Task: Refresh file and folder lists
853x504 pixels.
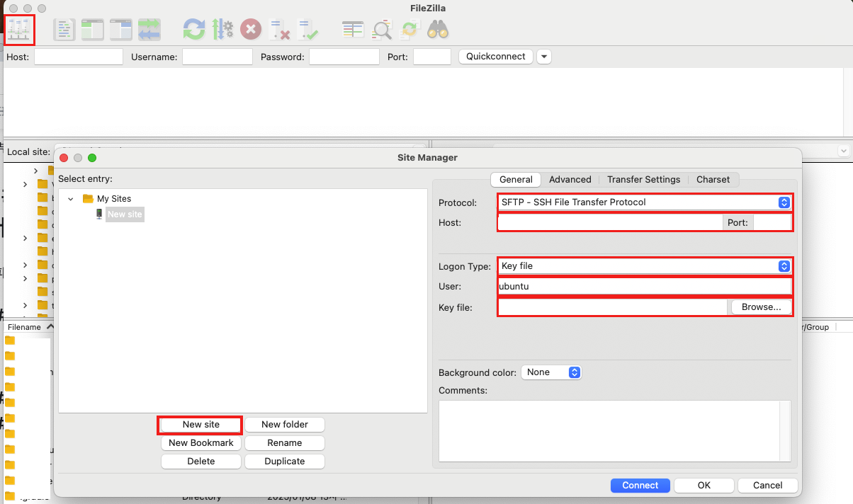Action: pos(194,30)
